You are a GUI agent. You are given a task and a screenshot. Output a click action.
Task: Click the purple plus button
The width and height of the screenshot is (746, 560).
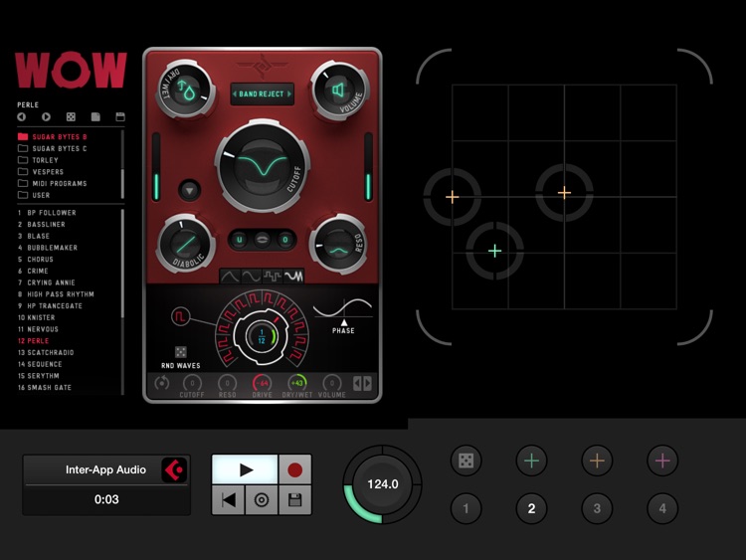click(662, 461)
